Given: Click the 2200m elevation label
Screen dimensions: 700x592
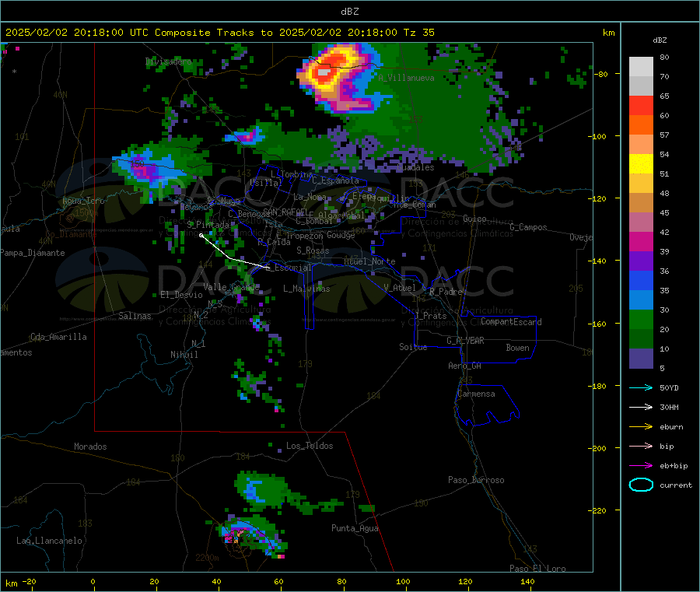Looking at the screenshot, I should (207, 558).
